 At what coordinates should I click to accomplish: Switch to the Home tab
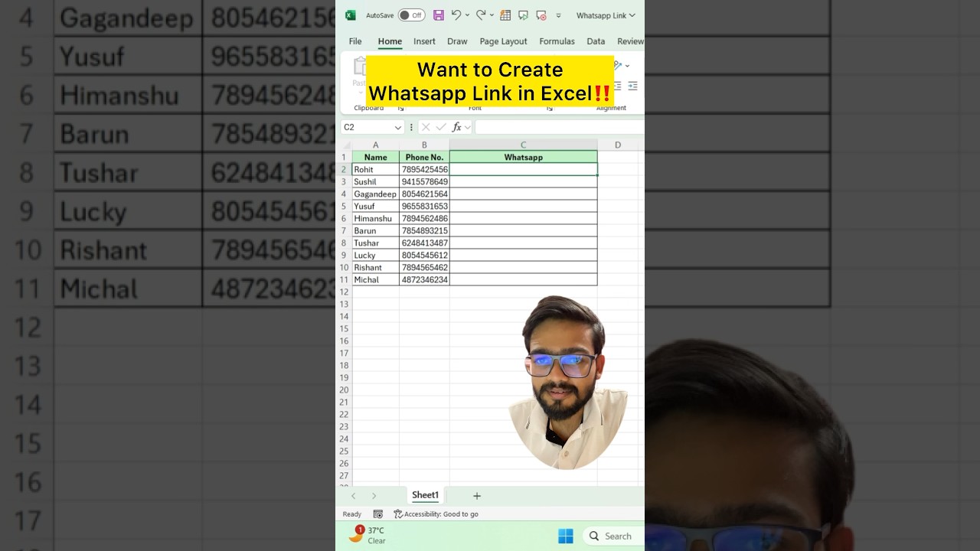[x=390, y=41]
